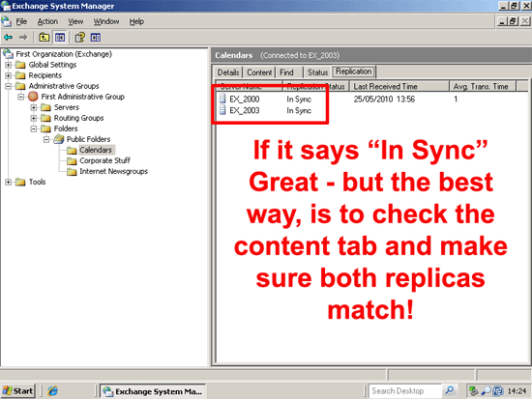Expand the Tools node
The width and height of the screenshot is (532, 399).
9,182
